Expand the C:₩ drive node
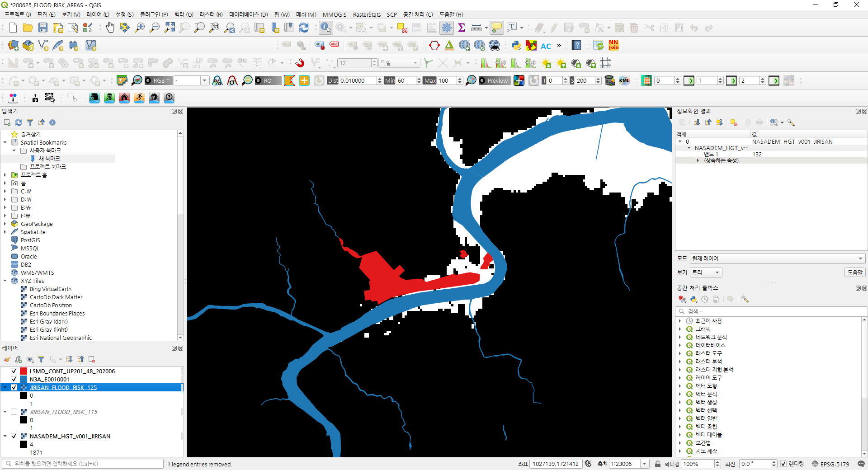 tap(5, 191)
